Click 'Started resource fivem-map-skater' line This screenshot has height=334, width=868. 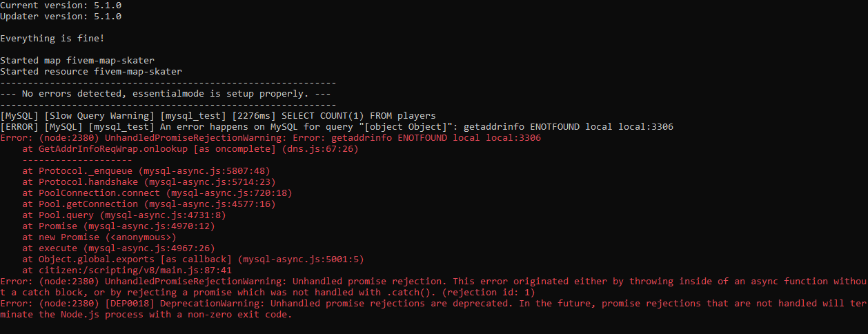(91, 72)
